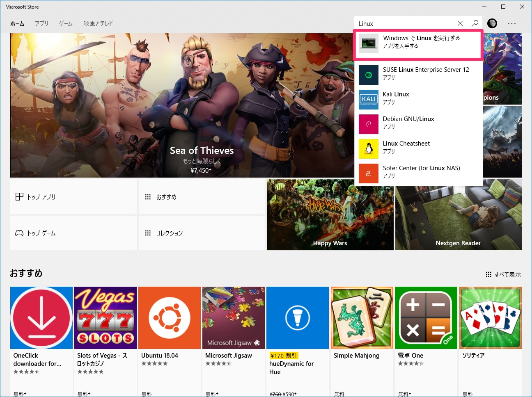Click the dotted grid icon beside おすすめ tile
Image resolution: width=532 pixels, height=397 pixels.
(x=148, y=197)
